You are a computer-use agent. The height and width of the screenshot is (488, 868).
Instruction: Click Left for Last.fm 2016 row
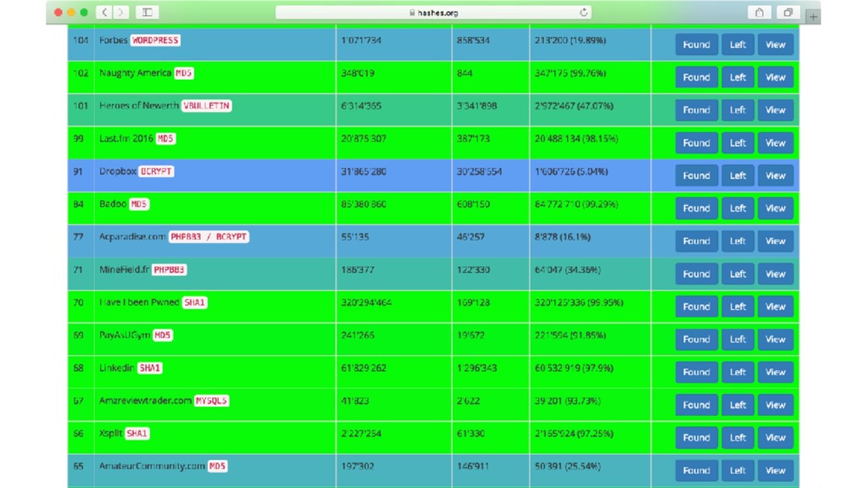click(x=737, y=142)
